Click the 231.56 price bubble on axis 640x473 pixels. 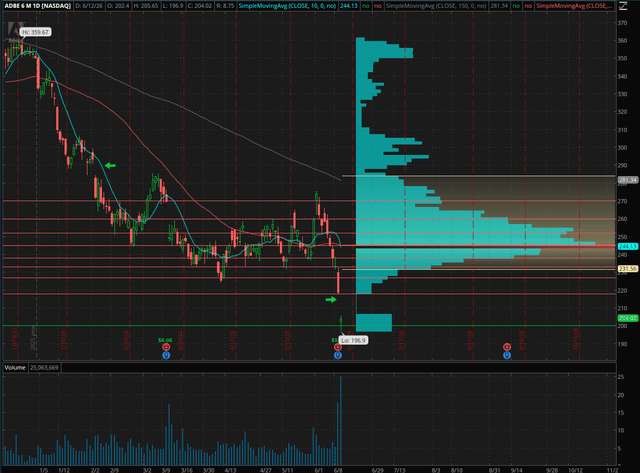tap(627, 269)
